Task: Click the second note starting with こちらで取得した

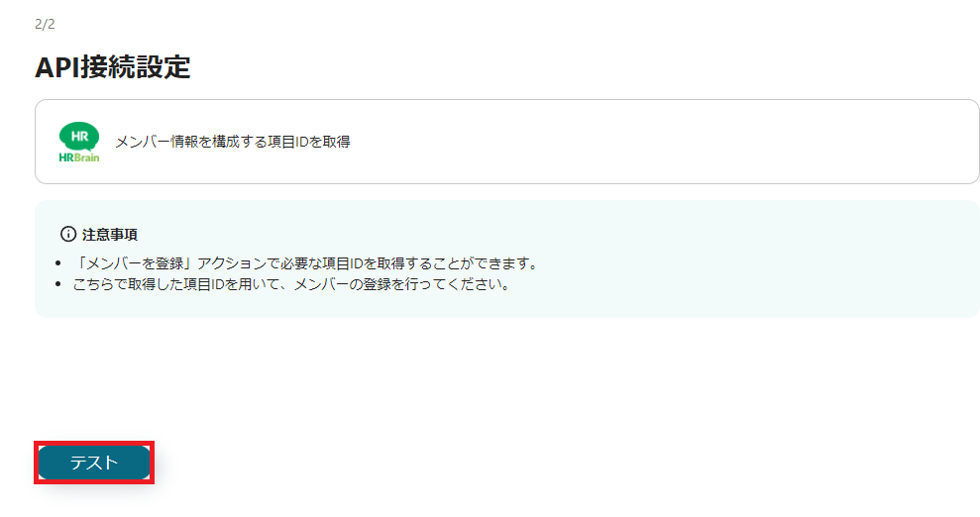Action: click(293, 284)
